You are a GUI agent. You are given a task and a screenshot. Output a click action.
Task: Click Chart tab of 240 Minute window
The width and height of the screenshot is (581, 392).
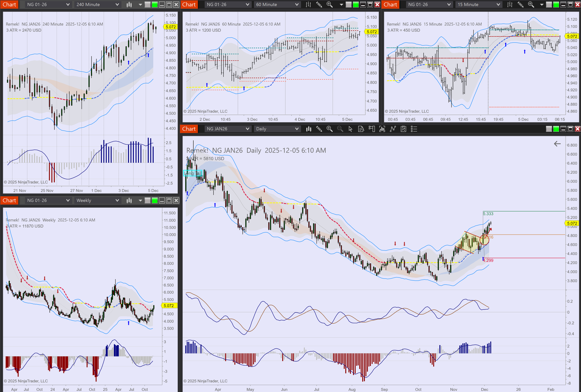tap(9, 4)
